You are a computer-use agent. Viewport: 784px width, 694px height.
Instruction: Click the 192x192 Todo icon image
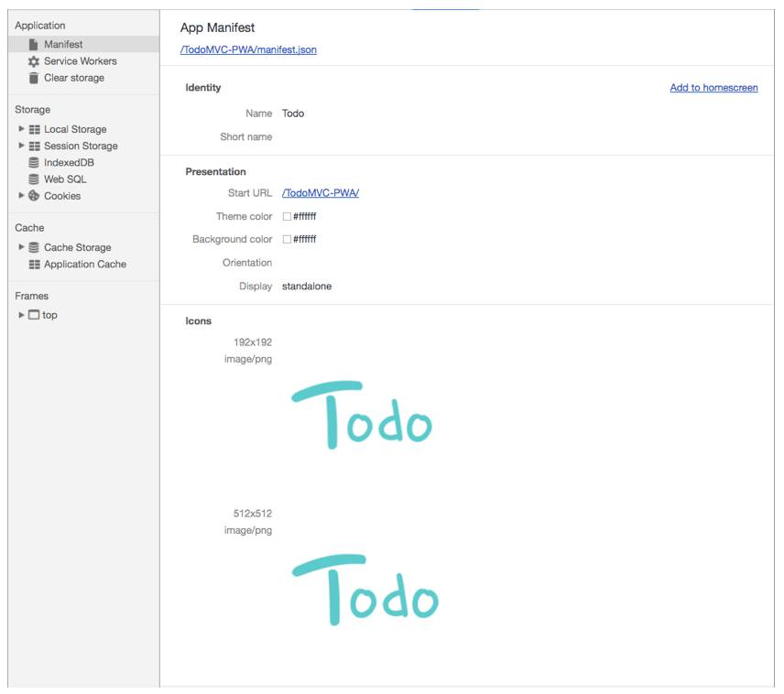click(x=362, y=415)
